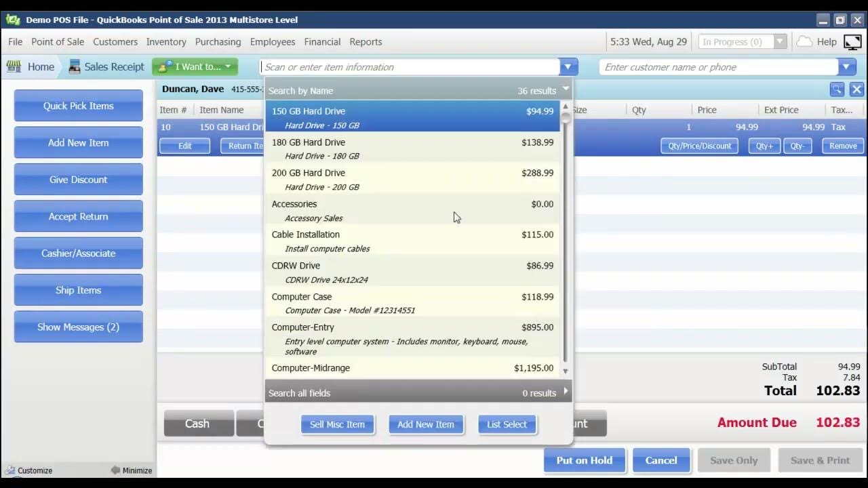Select Computer-Midrange result

412,368
